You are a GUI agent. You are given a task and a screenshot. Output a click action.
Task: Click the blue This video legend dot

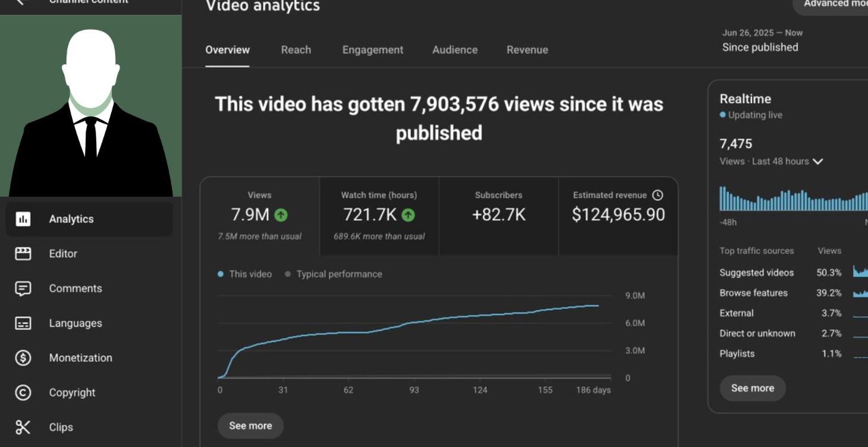coord(221,274)
